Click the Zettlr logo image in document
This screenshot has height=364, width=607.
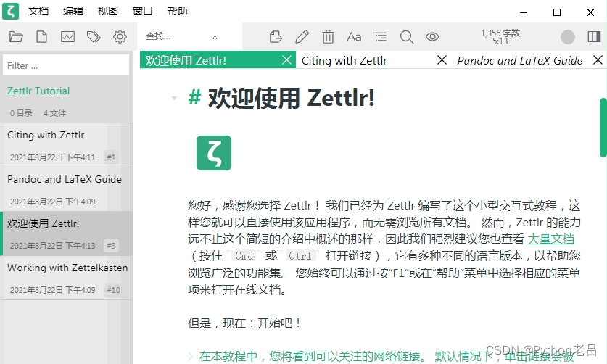[x=214, y=153]
